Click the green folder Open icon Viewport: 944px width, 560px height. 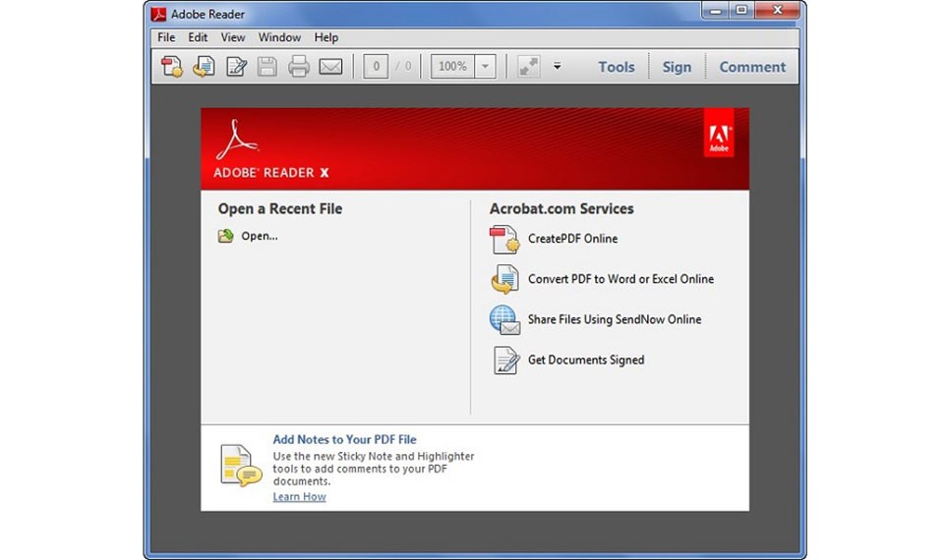(226, 236)
